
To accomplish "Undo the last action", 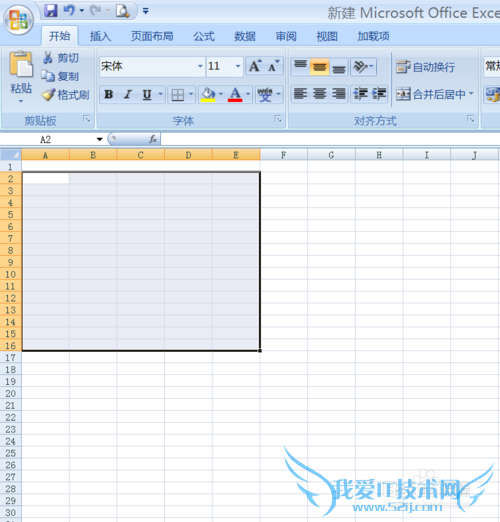I will pyautogui.click(x=69, y=11).
